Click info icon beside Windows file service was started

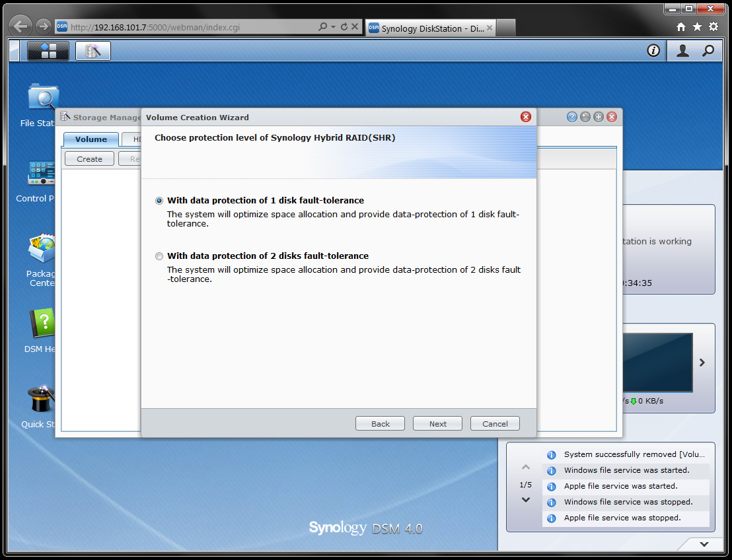tap(552, 470)
